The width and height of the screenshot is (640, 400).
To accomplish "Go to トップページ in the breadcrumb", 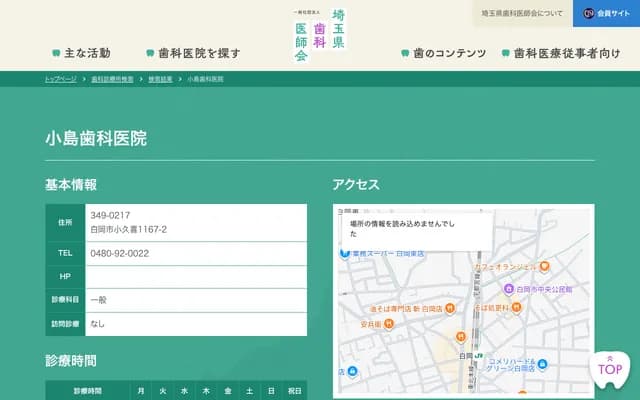I will (x=60, y=79).
